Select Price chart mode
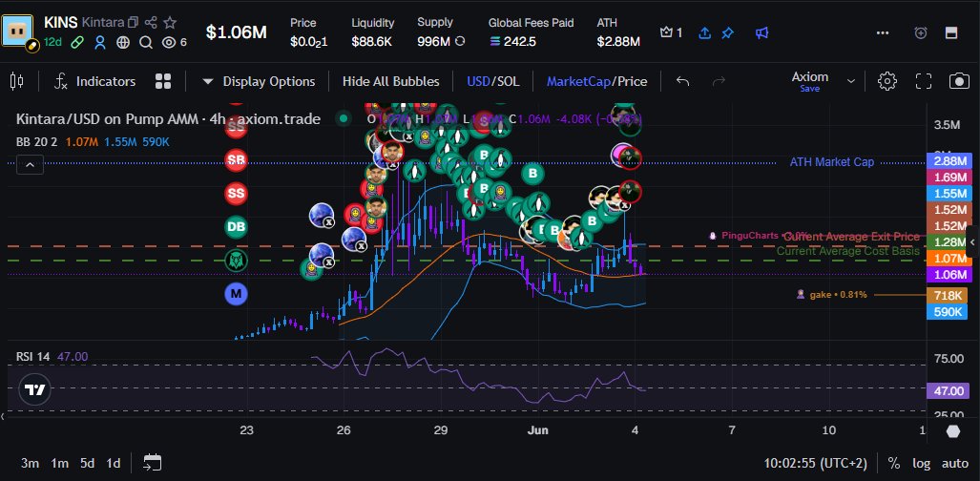 (x=632, y=81)
